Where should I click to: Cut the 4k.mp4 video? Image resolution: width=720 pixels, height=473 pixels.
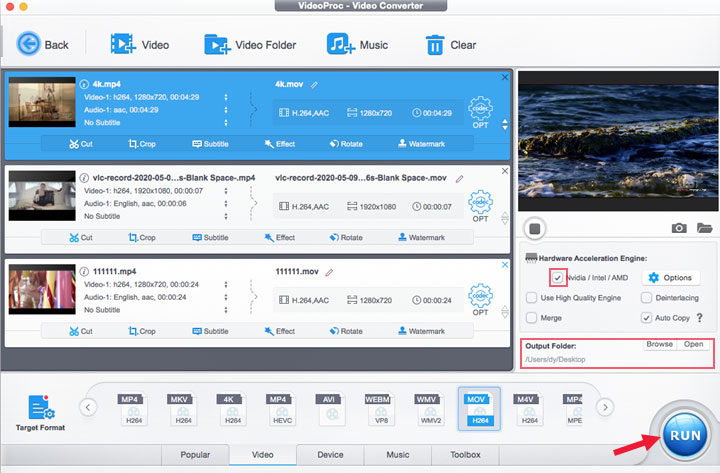[81, 144]
